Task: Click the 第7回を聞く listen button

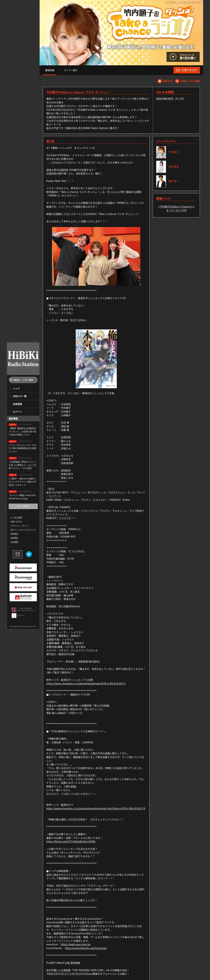Action: tap(183, 57)
